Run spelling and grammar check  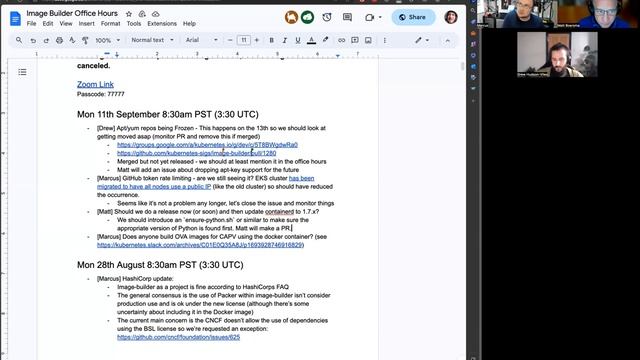coord(72,40)
